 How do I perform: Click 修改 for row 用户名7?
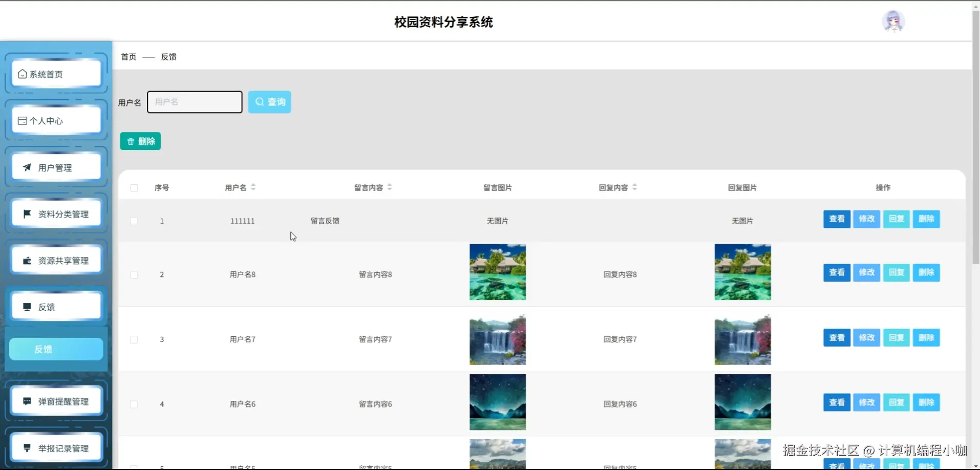coord(866,338)
